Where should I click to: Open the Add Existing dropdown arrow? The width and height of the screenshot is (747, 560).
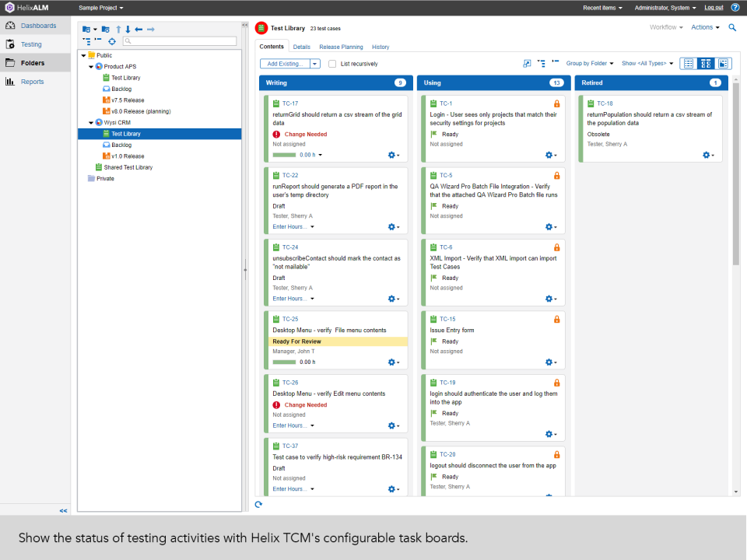pyautogui.click(x=315, y=64)
